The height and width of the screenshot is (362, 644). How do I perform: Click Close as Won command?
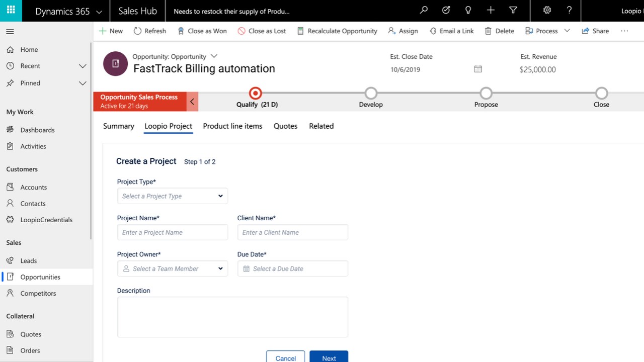202,31
